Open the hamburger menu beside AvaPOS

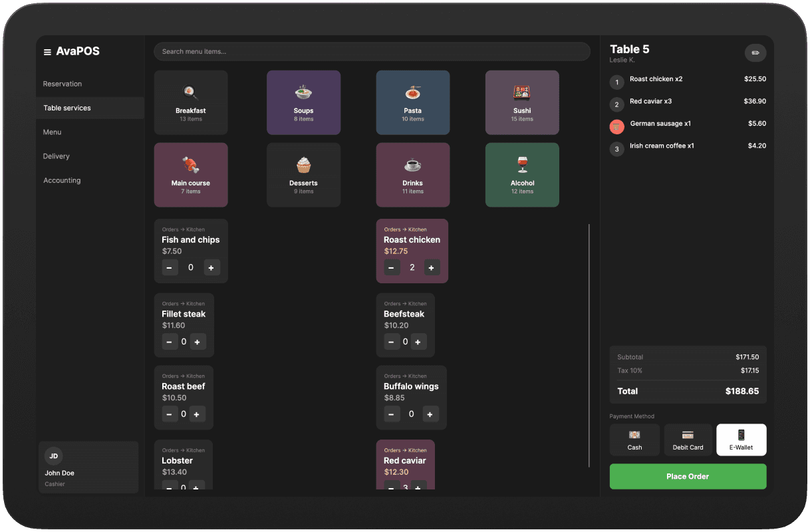47,52
